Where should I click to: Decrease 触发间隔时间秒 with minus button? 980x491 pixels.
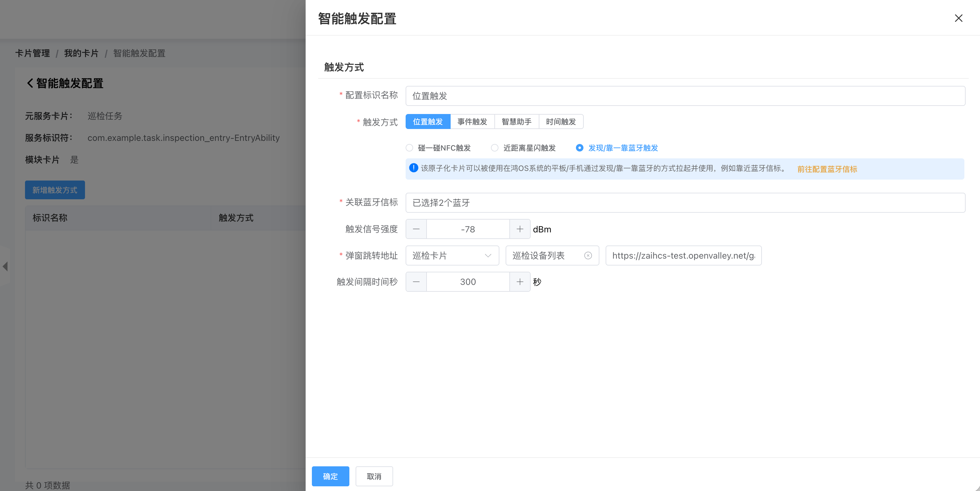[x=416, y=282]
